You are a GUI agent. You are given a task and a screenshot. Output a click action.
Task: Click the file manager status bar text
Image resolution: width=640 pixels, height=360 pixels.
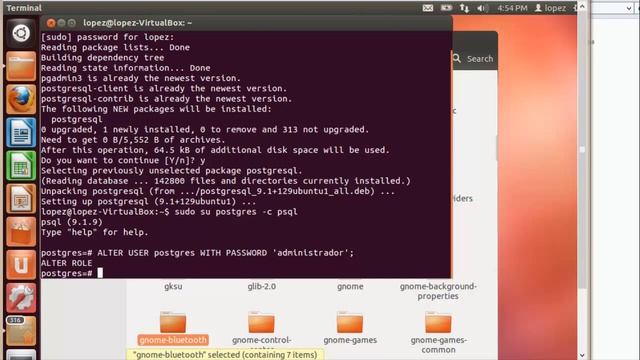point(225,355)
